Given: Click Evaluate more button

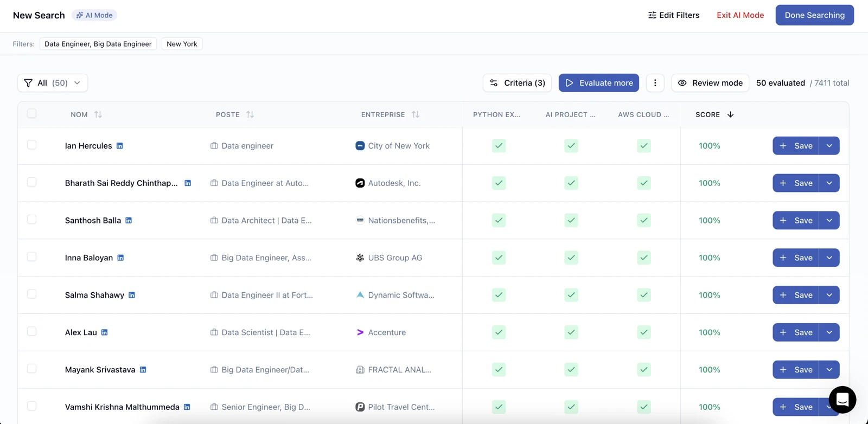Looking at the screenshot, I should [x=599, y=83].
